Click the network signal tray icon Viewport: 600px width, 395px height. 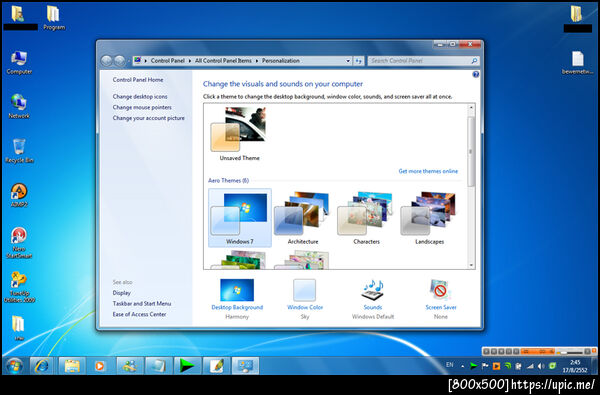pyautogui.click(x=530, y=366)
